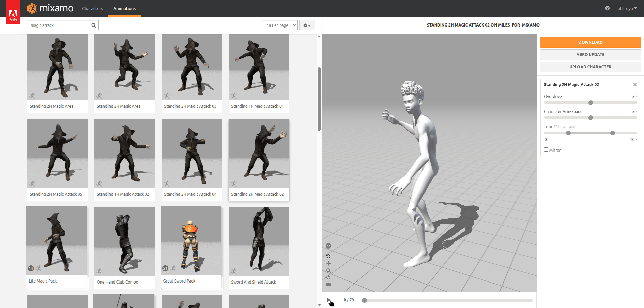The image size is (644, 308).
Task: Click the pack count badge 51 on Great Sword Pack
Action: click(x=165, y=268)
